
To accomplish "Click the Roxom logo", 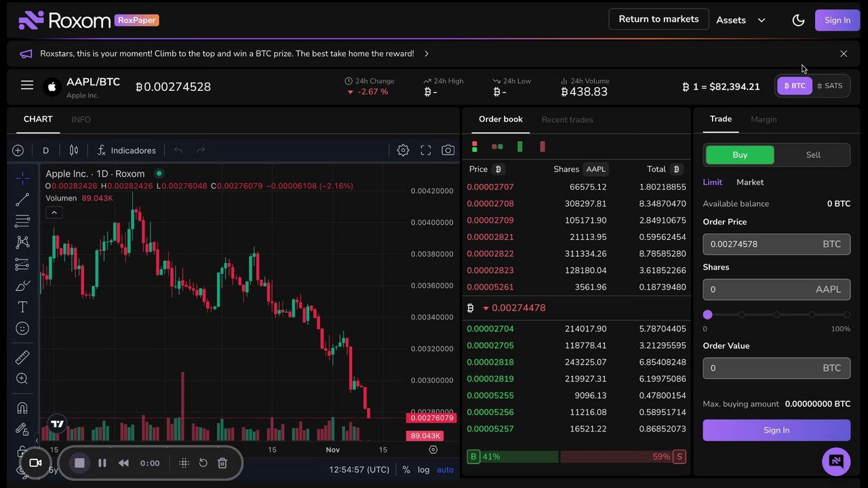I will pyautogui.click(x=65, y=20).
